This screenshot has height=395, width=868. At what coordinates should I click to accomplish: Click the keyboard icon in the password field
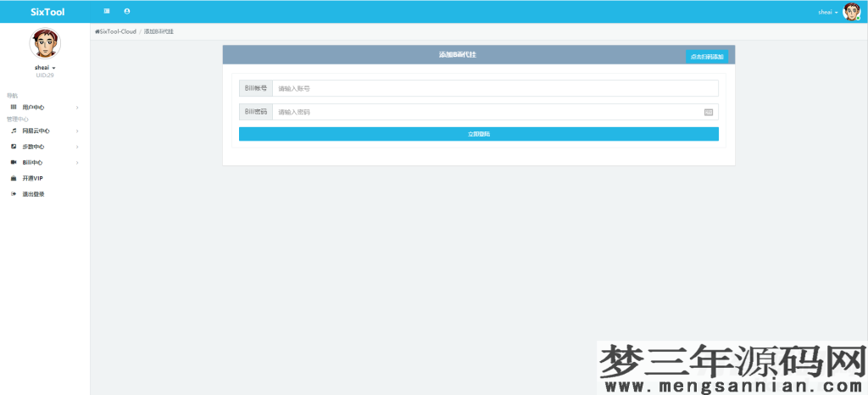pyautogui.click(x=709, y=112)
